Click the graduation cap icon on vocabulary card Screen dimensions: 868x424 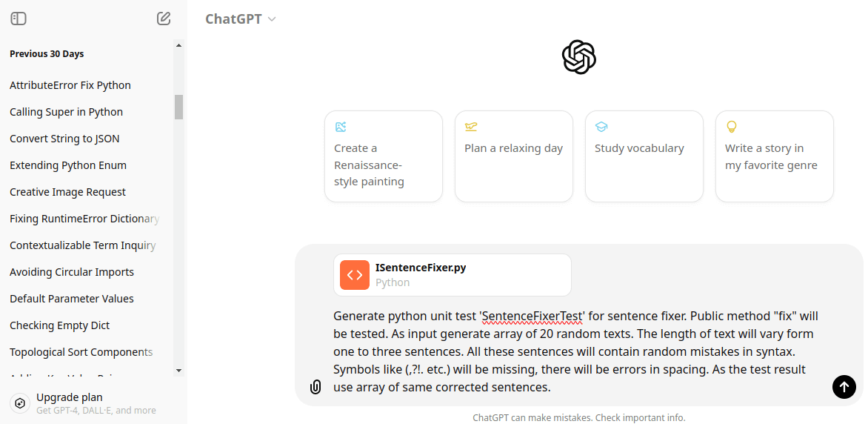[x=601, y=127]
